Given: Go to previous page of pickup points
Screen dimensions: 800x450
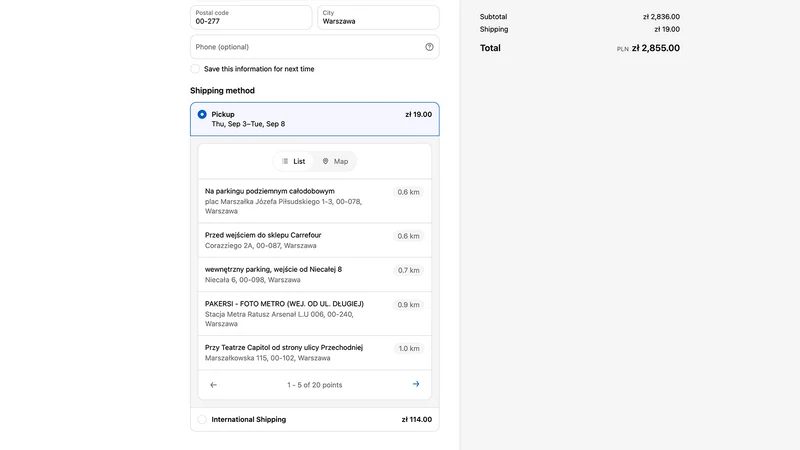Looking at the screenshot, I should click(x=214, y=385).
